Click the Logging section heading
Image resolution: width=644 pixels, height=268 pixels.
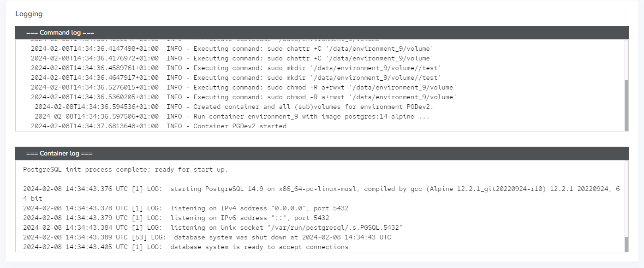point(29,14)
